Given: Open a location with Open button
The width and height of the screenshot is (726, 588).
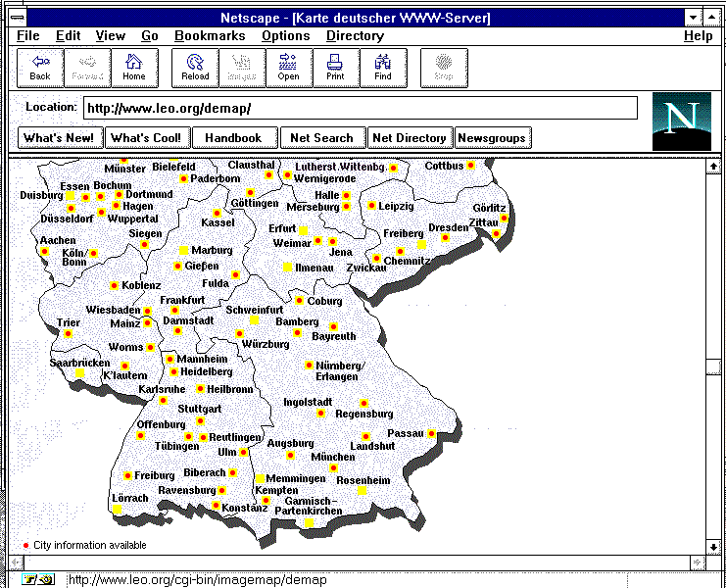Looking at the screenshot, I should [289, 68].
